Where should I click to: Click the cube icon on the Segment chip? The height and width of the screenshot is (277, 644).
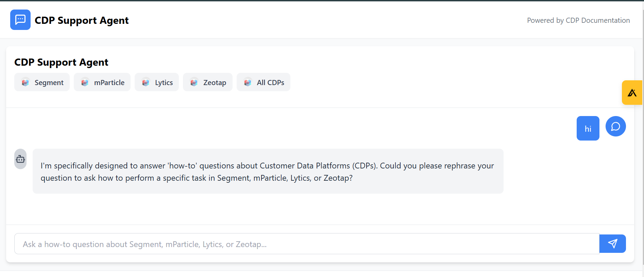pyautogui.click(x=25, y=82)
